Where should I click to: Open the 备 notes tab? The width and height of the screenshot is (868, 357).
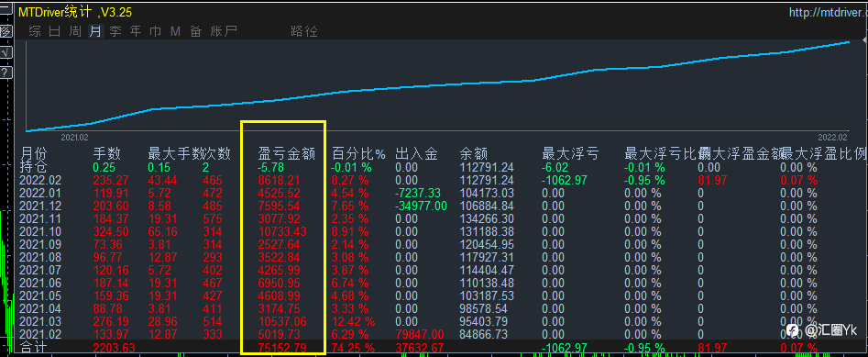click(x=195, y=31)
